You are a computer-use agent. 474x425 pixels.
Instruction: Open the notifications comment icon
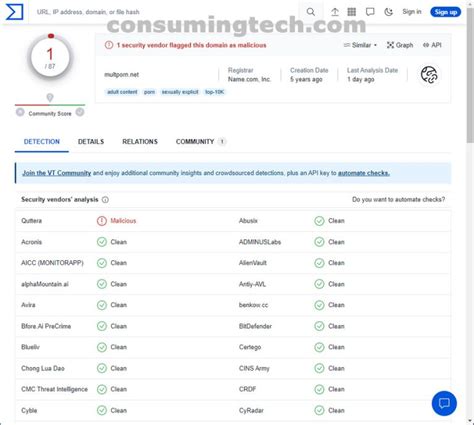pos(370,12)
